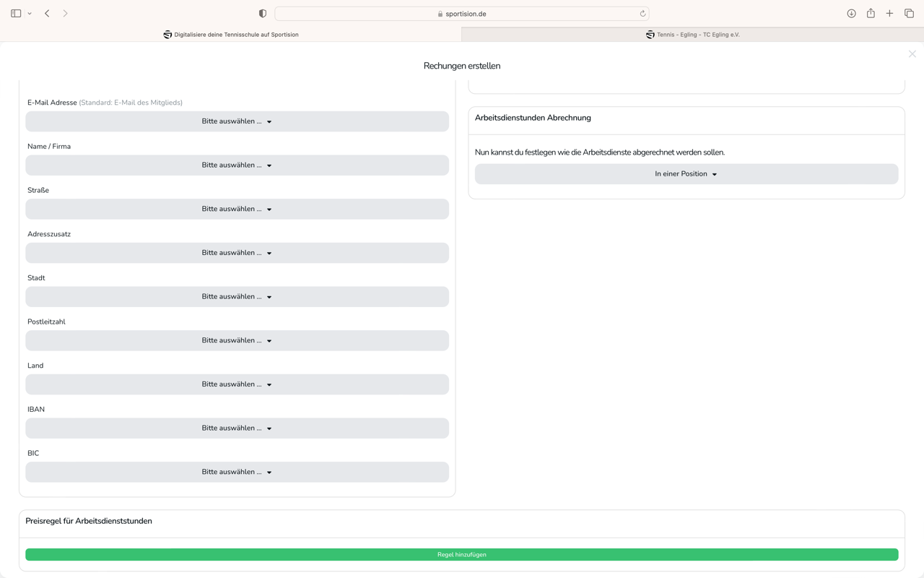Expand the In einer Position dropdown
This screenshot has width=924, height=578.
click(687, 174)
